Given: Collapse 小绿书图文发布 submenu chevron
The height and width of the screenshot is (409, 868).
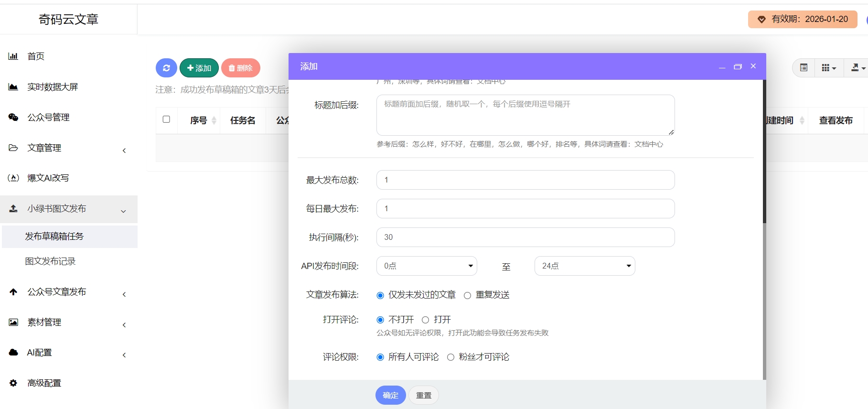Looking at the screenshot, I should coord(123,211).
